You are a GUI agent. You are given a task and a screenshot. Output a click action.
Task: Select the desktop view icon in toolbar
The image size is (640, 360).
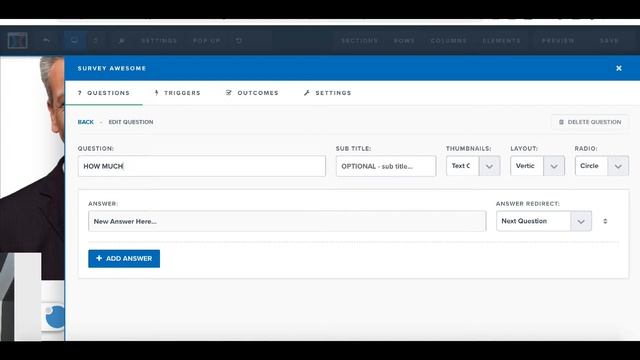pyautogui.click(x=74, y=40)
